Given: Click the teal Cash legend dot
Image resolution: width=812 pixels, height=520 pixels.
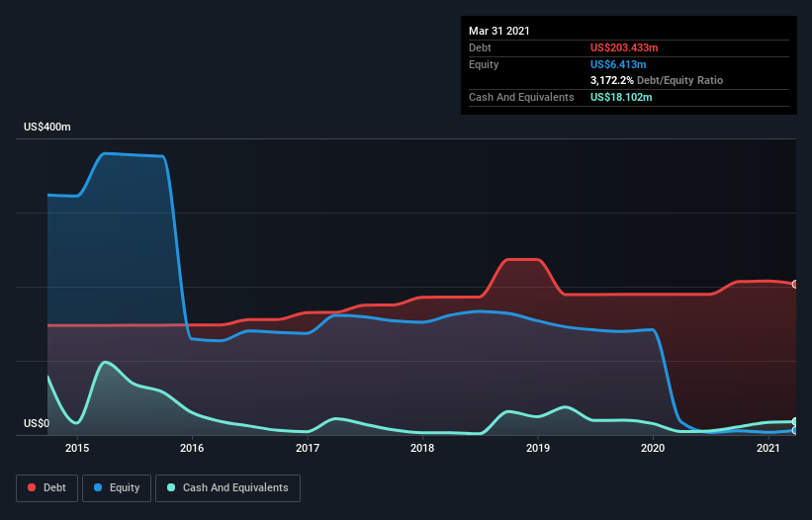Looking at the screenshot, I should (171, 487).
